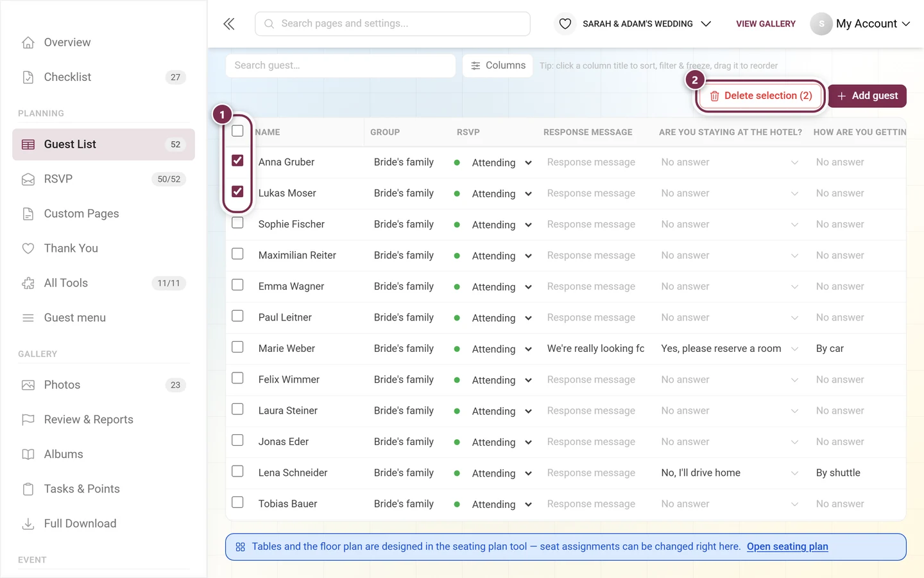Click VIEW GALLERY link
Viewport: 924px width, 578px height.
click(x=766, y=24)
